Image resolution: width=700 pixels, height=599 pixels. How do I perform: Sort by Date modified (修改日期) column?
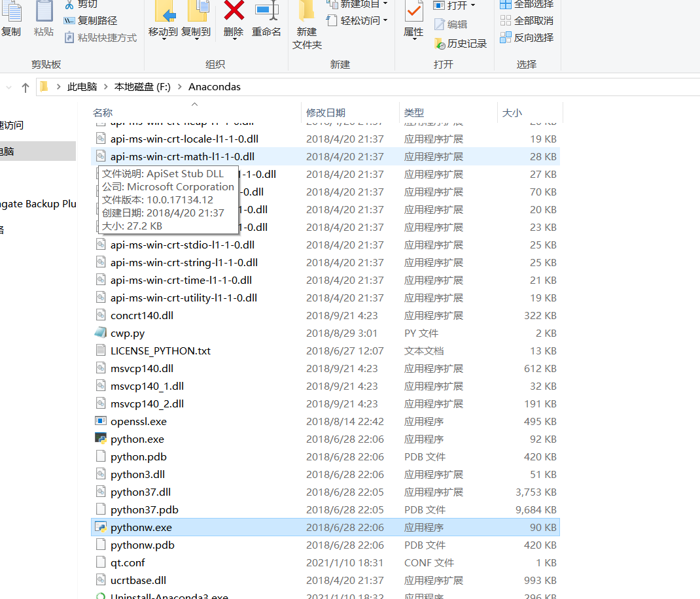pyautogui.click(x=326, y=113)
